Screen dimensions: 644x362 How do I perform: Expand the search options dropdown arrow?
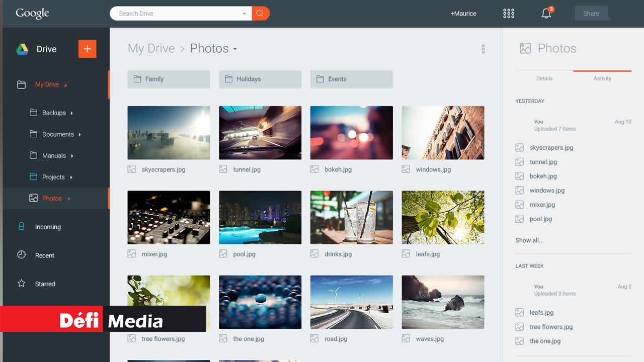pyautogui.click(x=245, y=14)
